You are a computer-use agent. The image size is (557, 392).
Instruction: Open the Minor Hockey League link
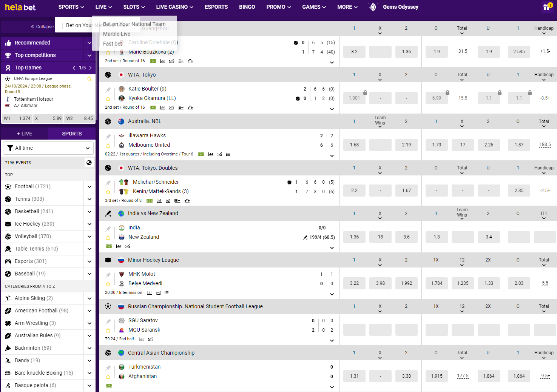[153, 260]
